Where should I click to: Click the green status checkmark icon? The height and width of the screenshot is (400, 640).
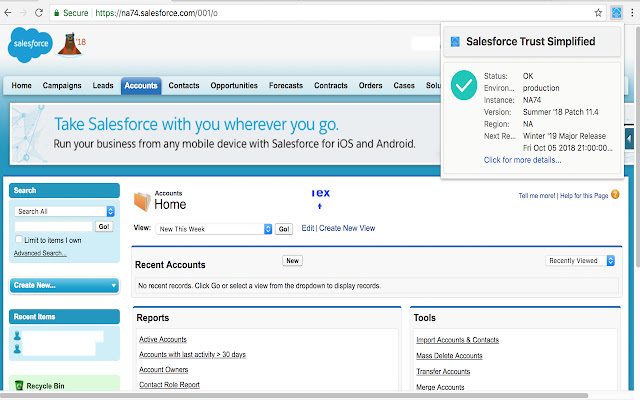pos(464,85)
